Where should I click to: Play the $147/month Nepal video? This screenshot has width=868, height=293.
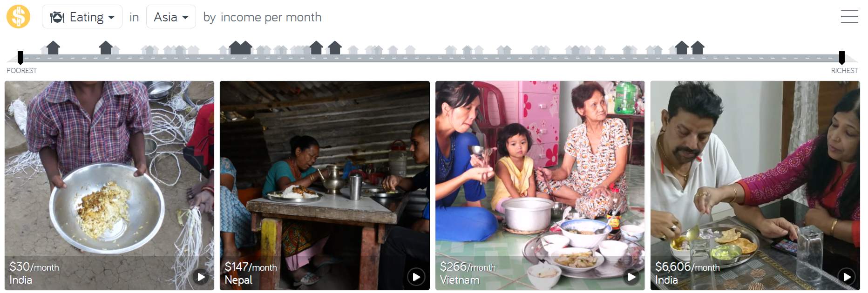(416, 277)
